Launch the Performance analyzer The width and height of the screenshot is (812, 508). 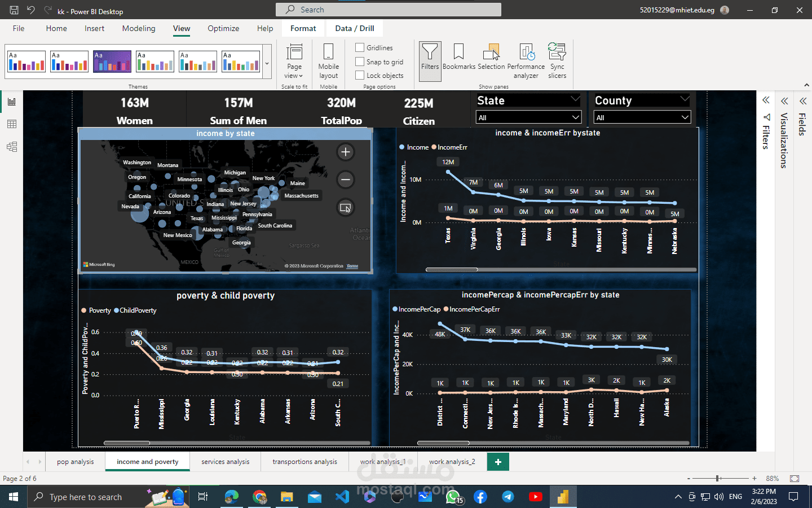tap(526, 61)
